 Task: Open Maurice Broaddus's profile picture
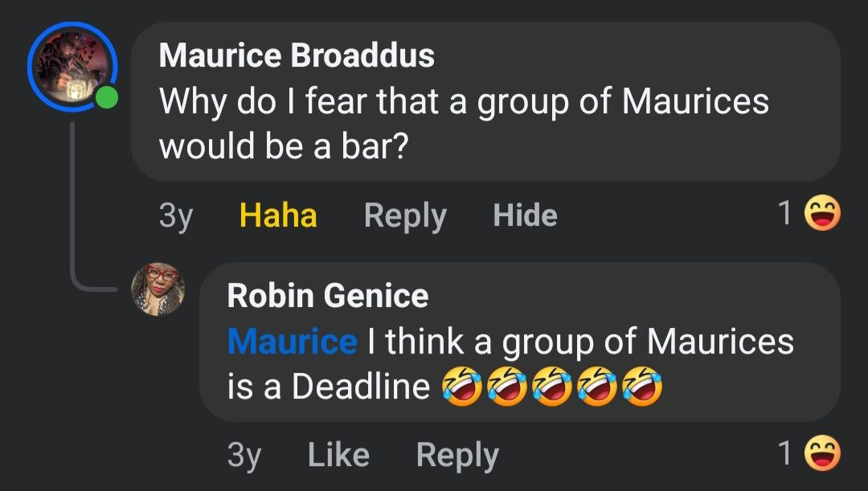point(72,68)
